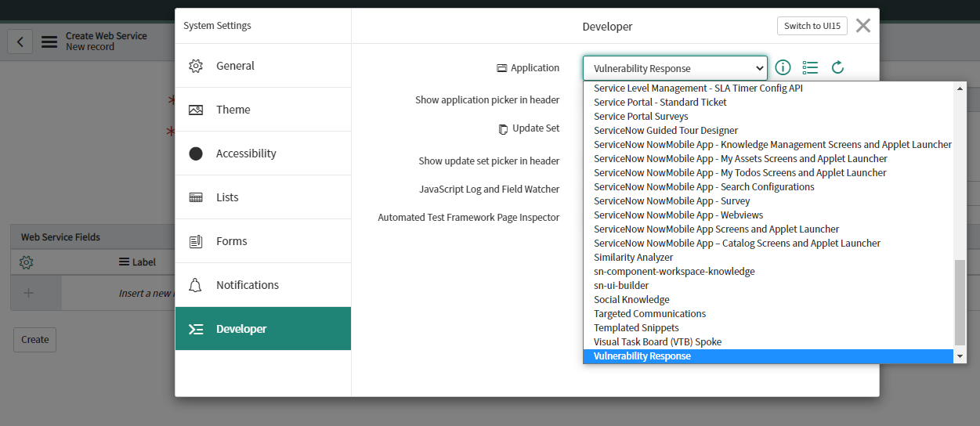Screen dimensions: 980x426
Task: Click the Forms document icon
Action: point(196,241)
